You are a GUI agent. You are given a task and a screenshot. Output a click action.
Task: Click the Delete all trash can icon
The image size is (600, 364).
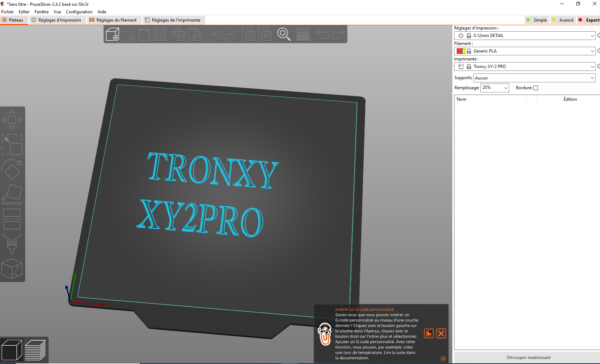point(144,34)
